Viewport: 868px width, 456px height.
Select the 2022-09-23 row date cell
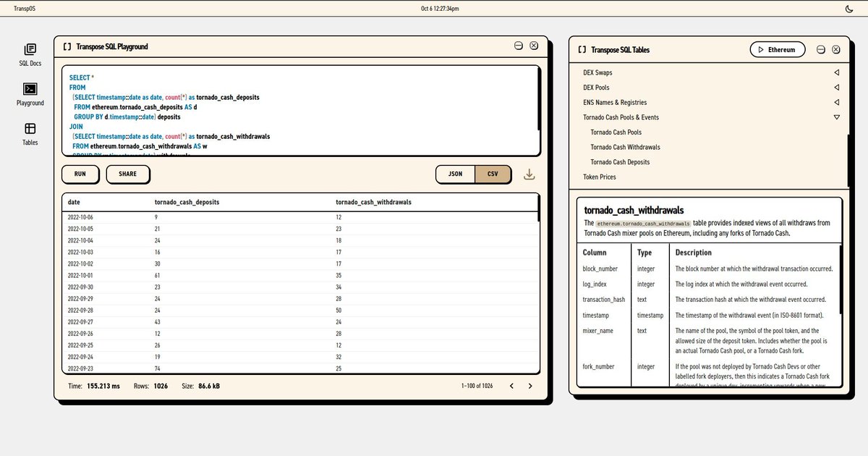pos(80,368)
